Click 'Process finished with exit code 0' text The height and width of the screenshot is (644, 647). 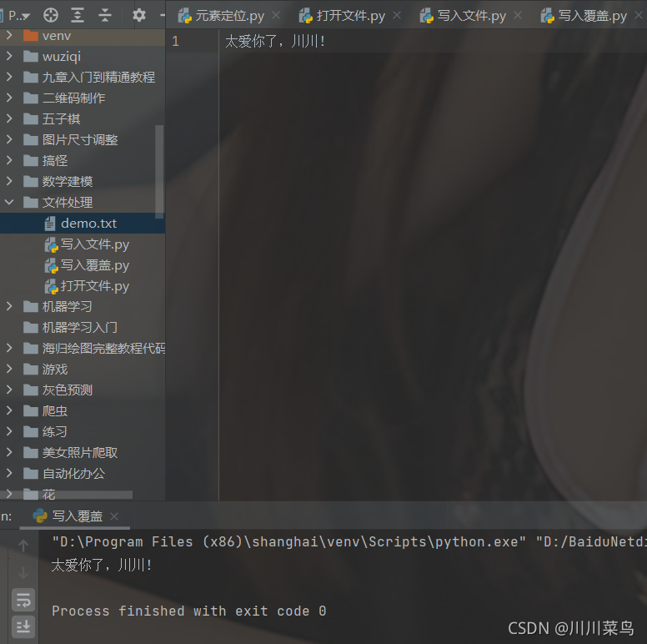(189, 611)
